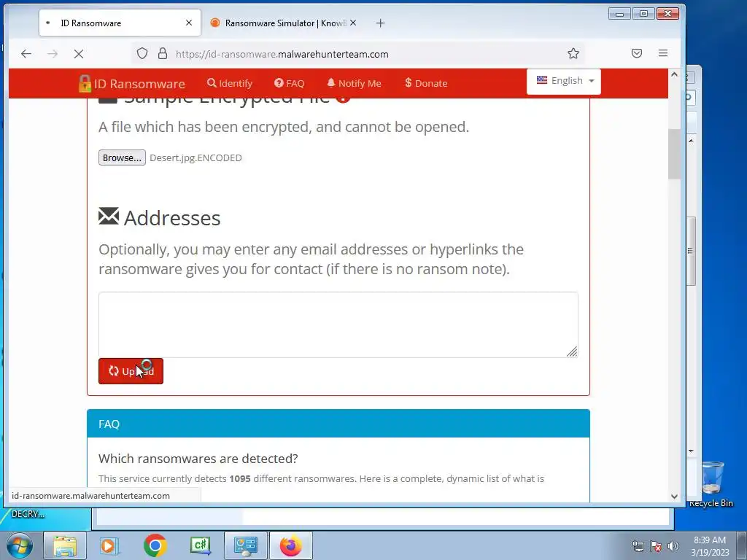Open the Notify Me menu item

354,83
